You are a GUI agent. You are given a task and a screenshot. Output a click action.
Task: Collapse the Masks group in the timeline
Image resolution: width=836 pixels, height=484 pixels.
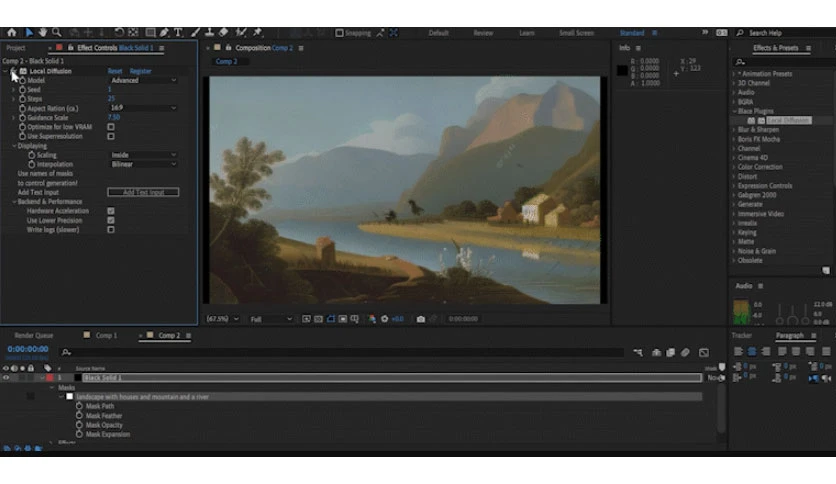point(52,388)
